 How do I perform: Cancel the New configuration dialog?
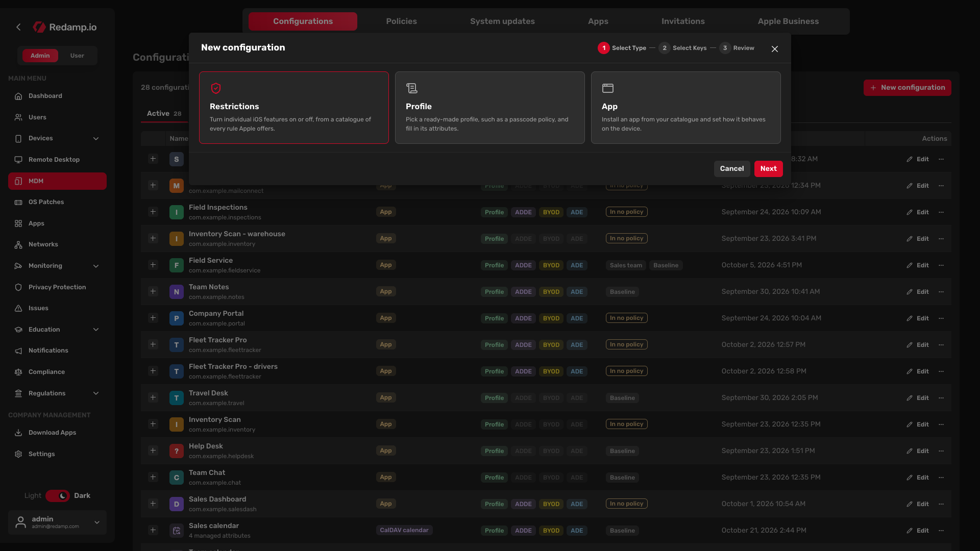[x=732, y=169]
